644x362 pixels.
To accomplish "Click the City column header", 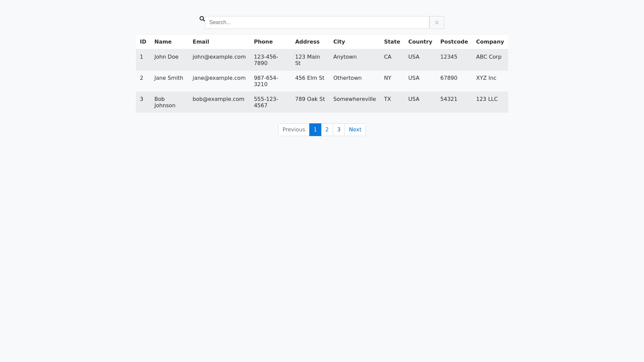I will tap(339, 42).
